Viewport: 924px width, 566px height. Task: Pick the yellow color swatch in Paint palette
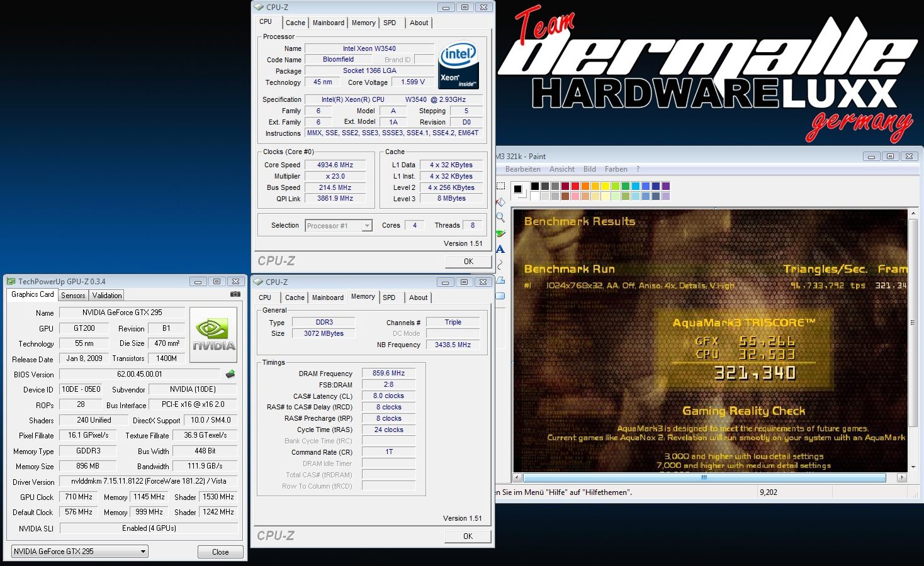point(606,186)
